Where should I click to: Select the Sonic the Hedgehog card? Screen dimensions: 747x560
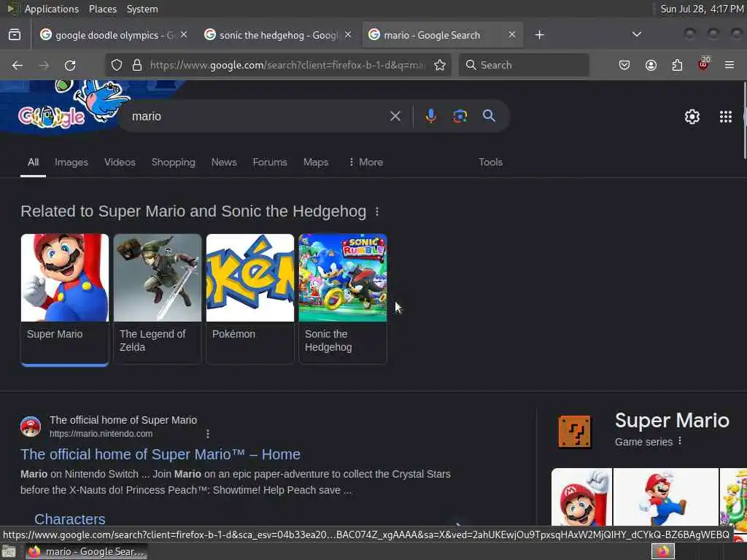pyautogui.click(x=343, y=299)
